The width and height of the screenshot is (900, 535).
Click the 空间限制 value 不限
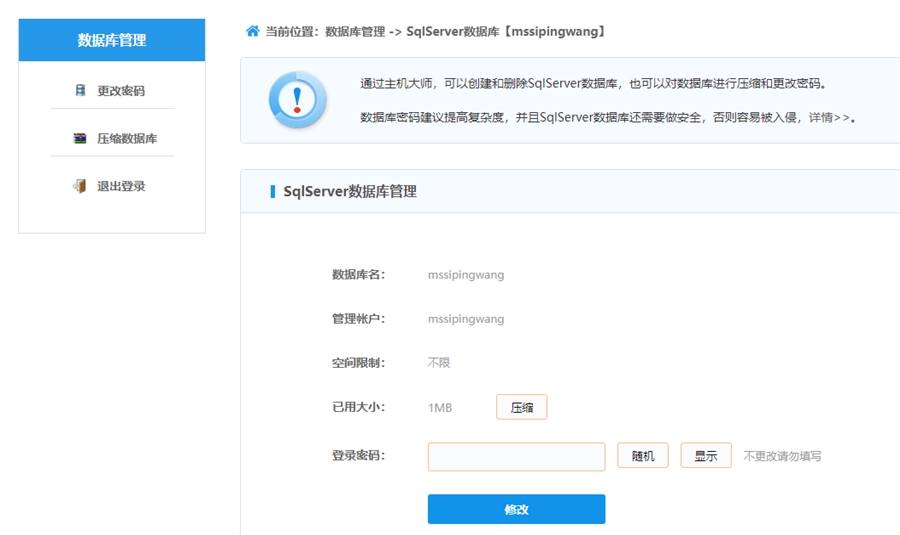[439, 363]
